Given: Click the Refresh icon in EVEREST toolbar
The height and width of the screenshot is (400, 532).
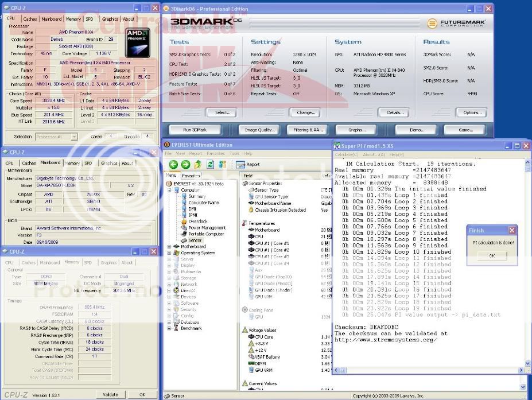Looking at the screenshot, I should [x=210, y=165].
